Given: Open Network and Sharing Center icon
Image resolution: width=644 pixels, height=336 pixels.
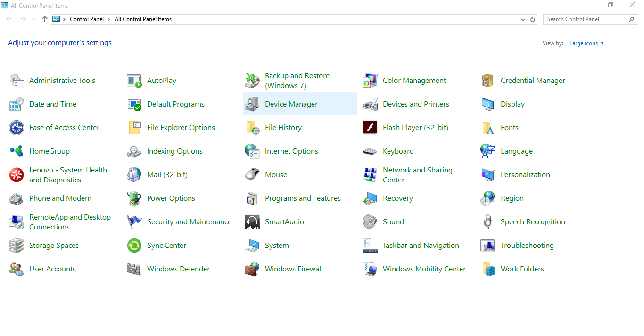Looking at the screenshot, I should click(x=370, y=175).
